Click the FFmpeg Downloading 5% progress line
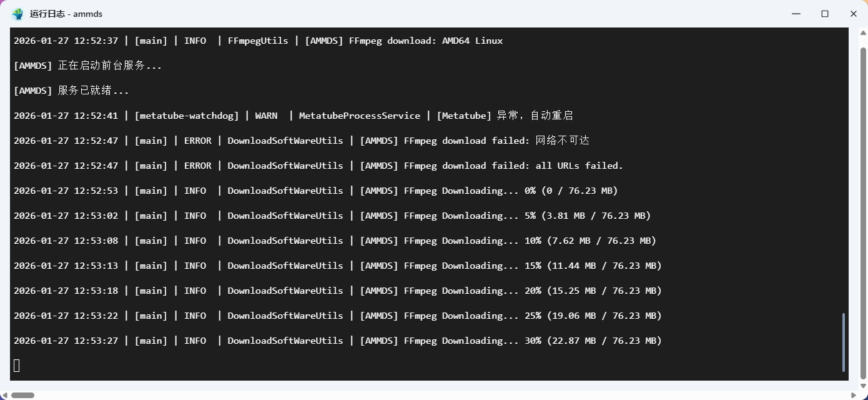The image size is (868, 400). pyautogui.click(x=332, y=215)
